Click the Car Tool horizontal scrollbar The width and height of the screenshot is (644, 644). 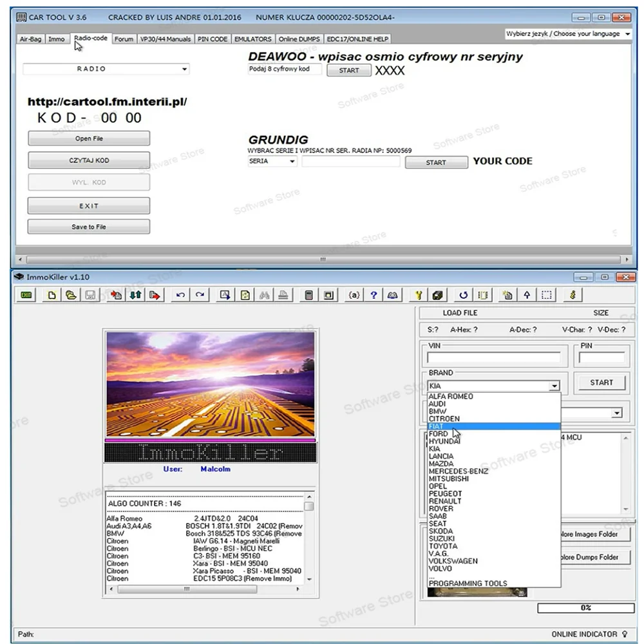point(323,260)
